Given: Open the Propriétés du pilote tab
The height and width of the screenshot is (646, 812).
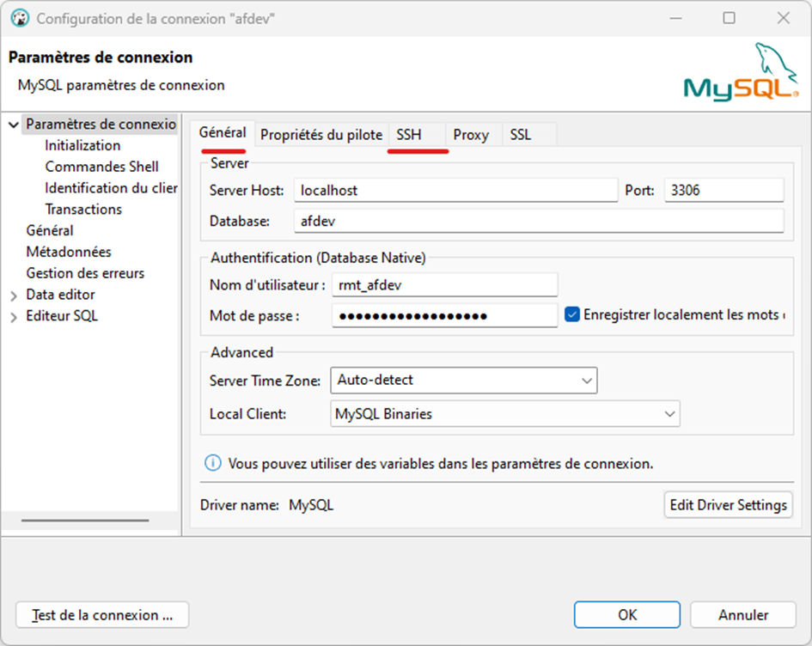Looking at the screenshot, I should (321, 135).
